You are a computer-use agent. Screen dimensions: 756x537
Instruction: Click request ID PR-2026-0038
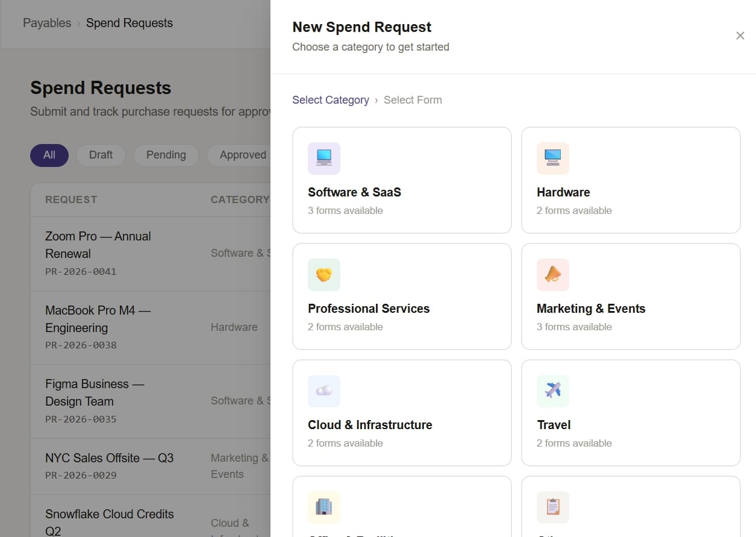point(81,345)
